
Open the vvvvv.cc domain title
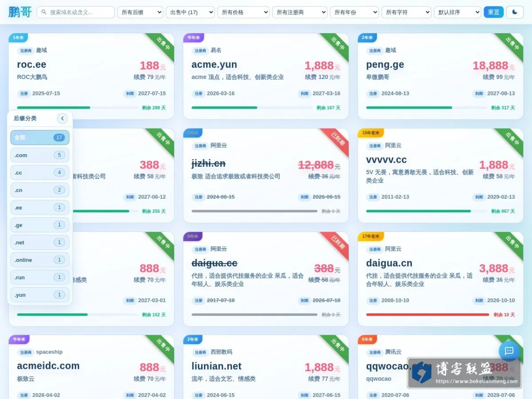386,160
